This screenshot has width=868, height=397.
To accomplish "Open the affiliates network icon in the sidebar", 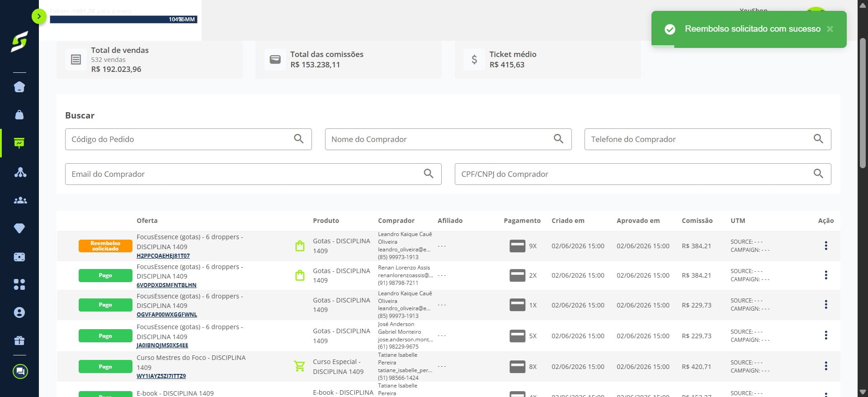I will (20, 172).
